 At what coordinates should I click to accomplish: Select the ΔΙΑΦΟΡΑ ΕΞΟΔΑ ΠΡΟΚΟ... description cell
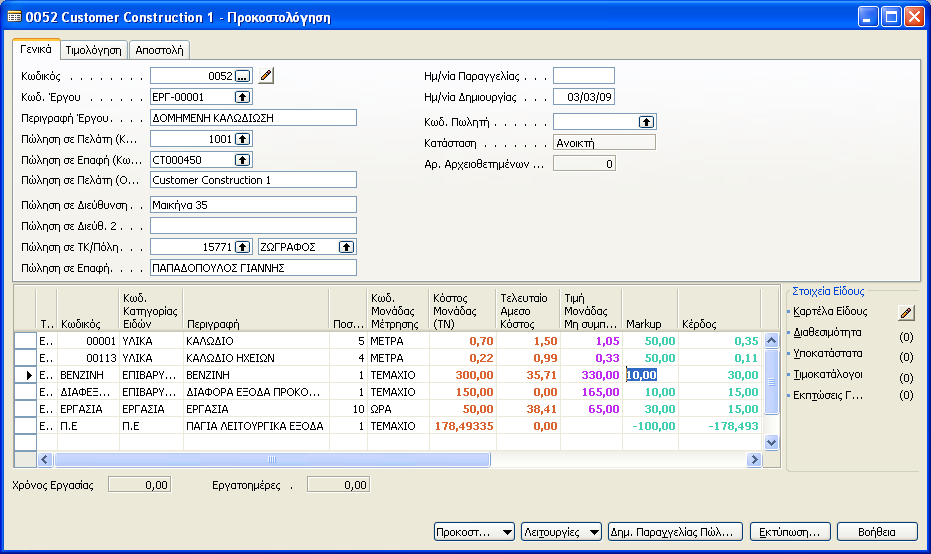[x=256, y=392]
